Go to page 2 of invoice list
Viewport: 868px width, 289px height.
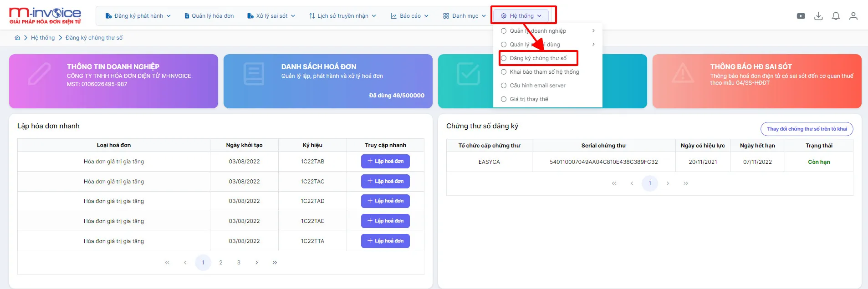pos(221,263)
